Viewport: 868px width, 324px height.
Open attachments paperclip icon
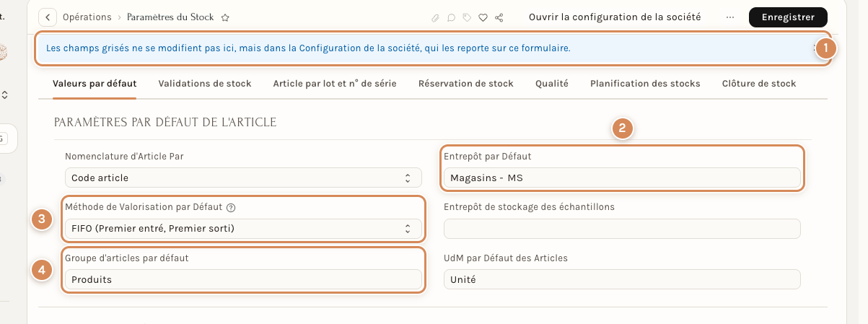pyautogui.click(x=435, y=17)
